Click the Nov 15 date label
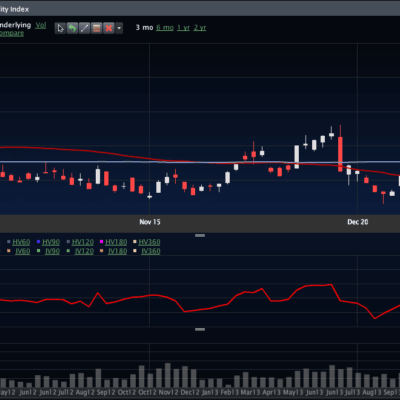The image size is (400, 400). [150, 222]
